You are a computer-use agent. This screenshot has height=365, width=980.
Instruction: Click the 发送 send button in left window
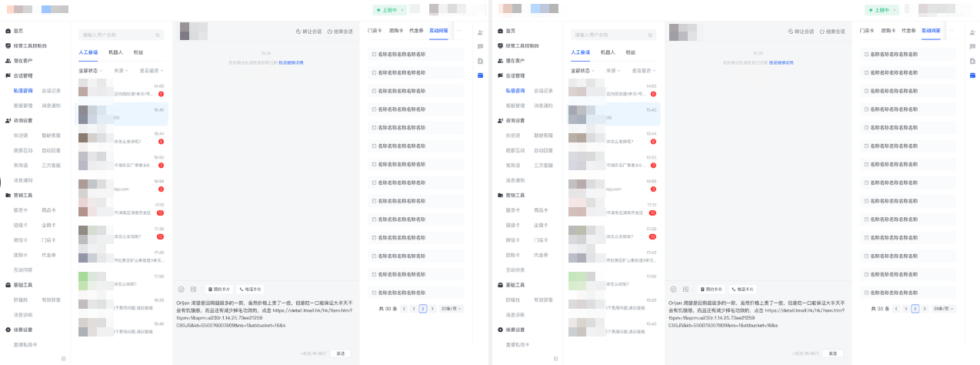tap(341, 353)
